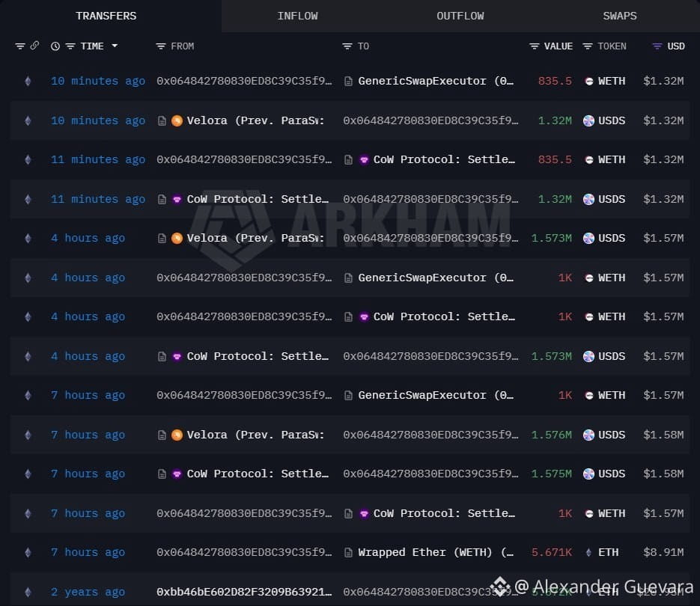Open the TIME column filter icon
The width and height of the screenshot is (700, 606).
click(70, 46)
